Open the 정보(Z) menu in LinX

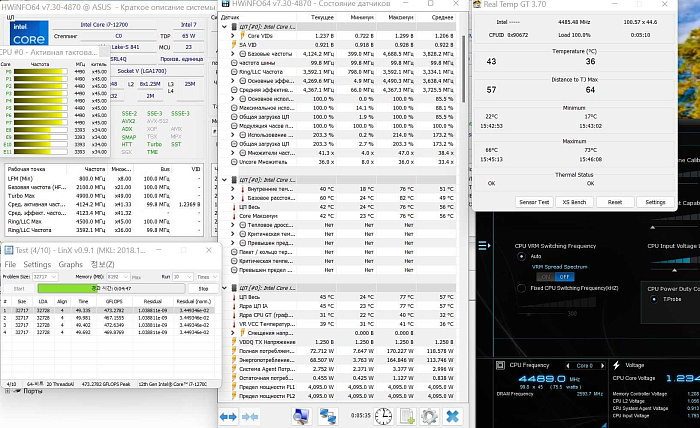(103, 265)
